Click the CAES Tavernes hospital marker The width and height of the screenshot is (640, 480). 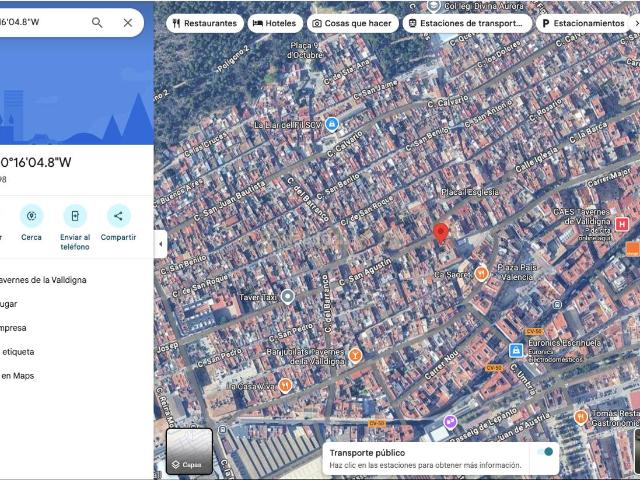(622, 224)
